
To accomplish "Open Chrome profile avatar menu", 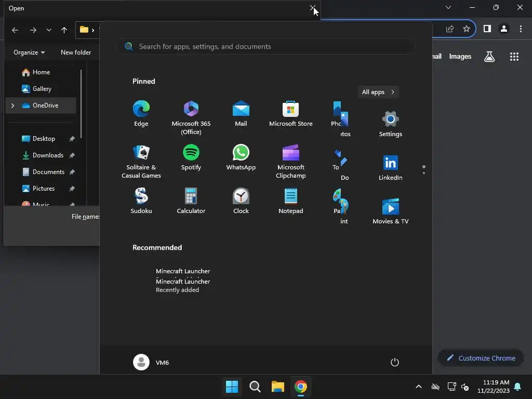I will [504, 29].
